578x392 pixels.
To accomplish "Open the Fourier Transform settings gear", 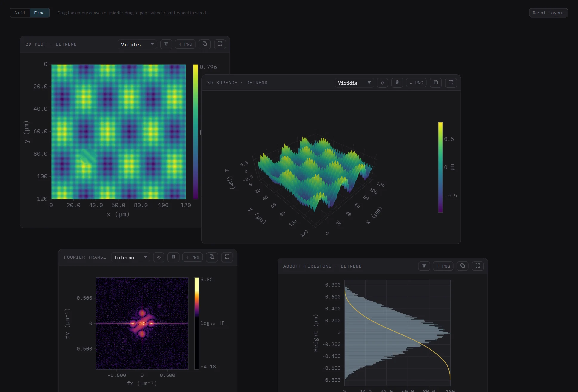I will point(159,257).
